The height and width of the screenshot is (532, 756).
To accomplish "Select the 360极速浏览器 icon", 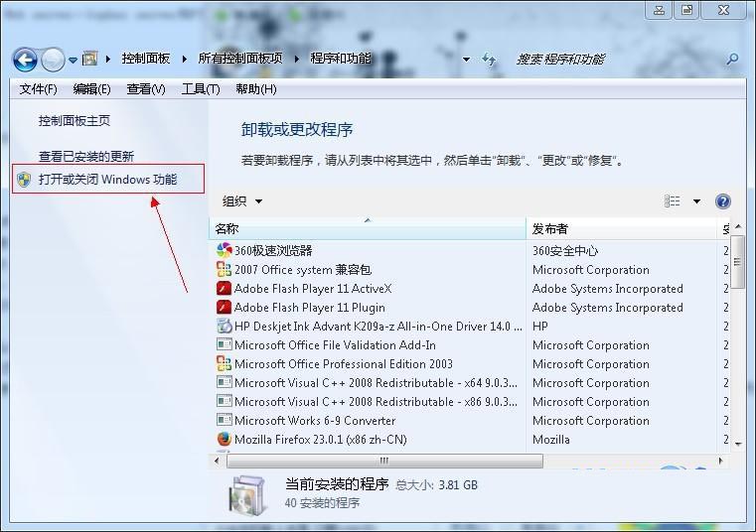I will pyautogui.click(x=225, y=250).
